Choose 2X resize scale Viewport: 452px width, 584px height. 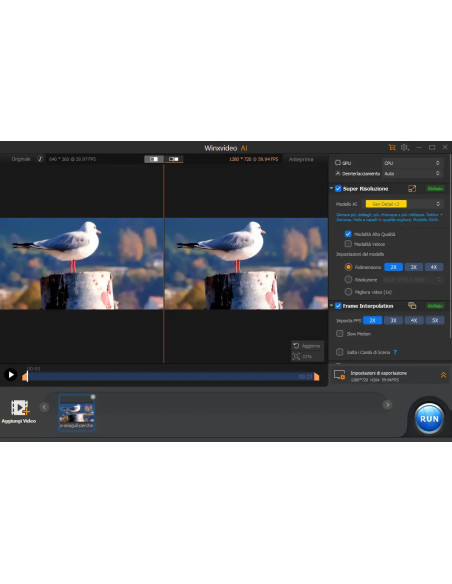point(394,267)
